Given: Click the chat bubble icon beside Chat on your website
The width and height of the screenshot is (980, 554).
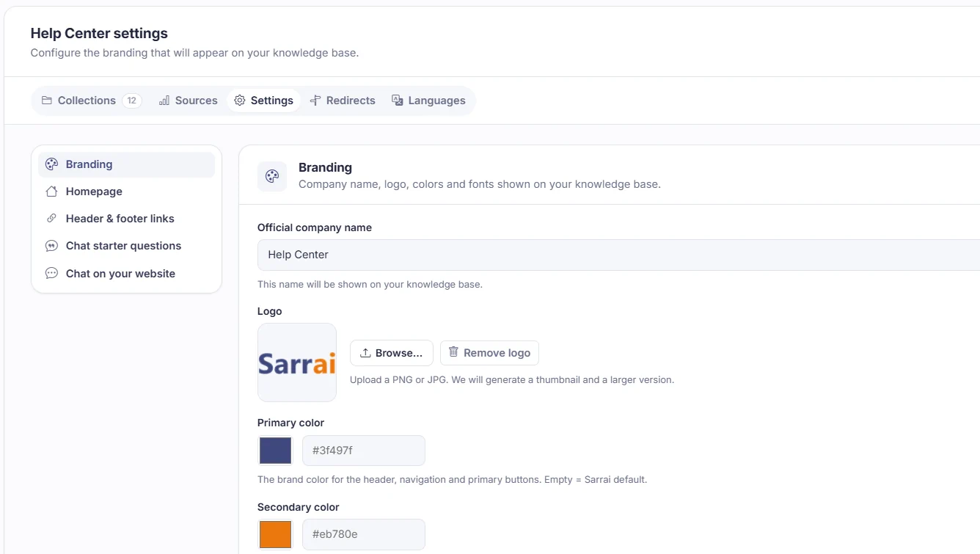Looking at the screenshot, I should (x=51, y=274).
